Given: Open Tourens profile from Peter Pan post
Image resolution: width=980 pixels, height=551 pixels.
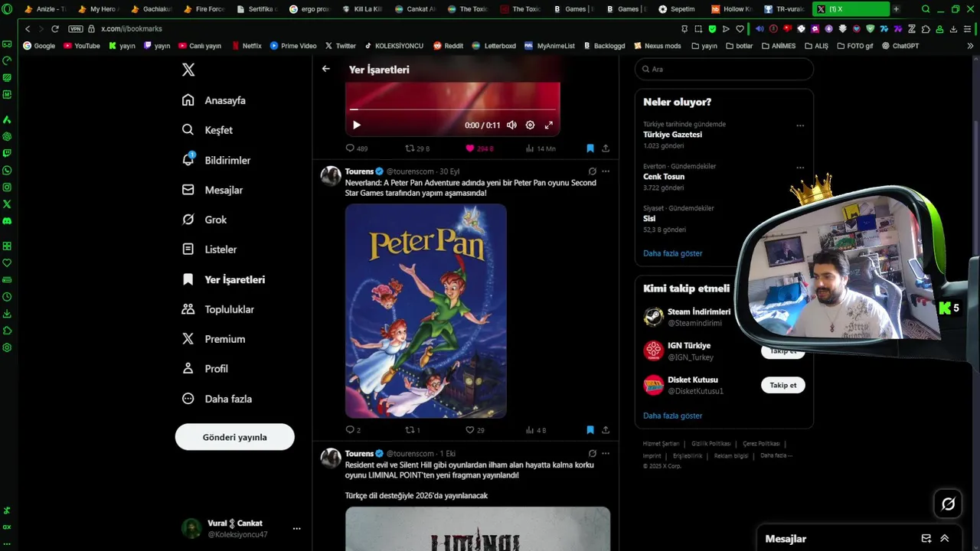Looking at the screenshot, I should click(359, 171).
